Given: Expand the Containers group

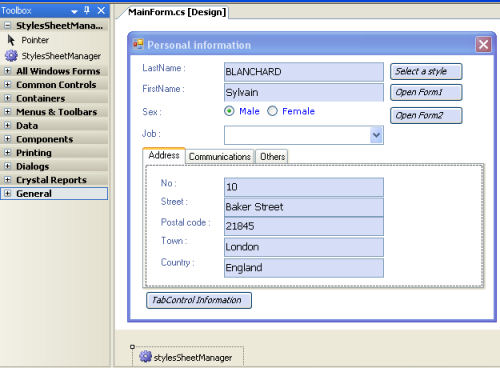Looking at the screenshot, I should click(7, 98).
